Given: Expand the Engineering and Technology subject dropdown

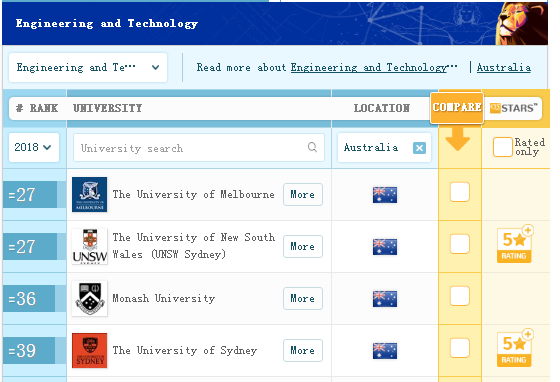Looking at the screenshot, I should 88,67.
